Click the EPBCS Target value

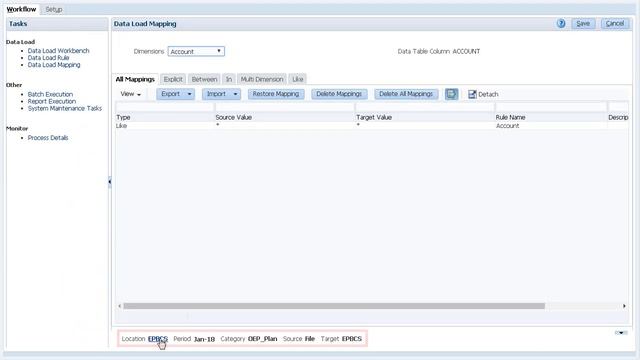[352, 339]
